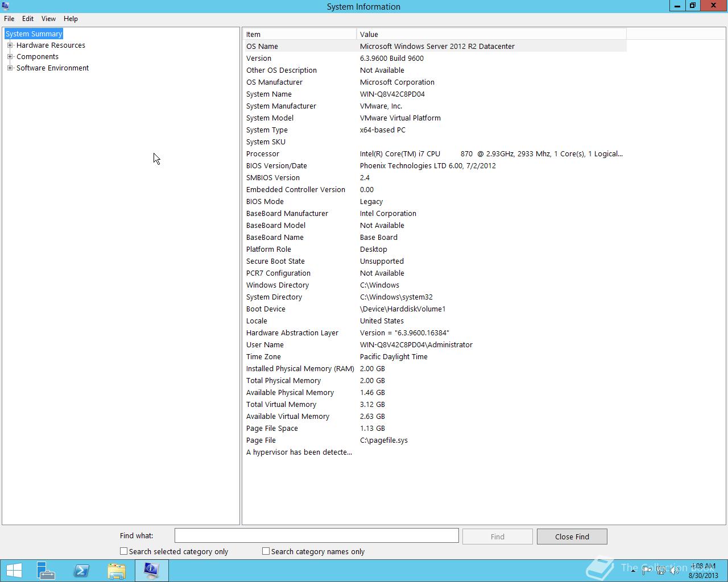Expand Components tree node

click(x=10, y=56)
